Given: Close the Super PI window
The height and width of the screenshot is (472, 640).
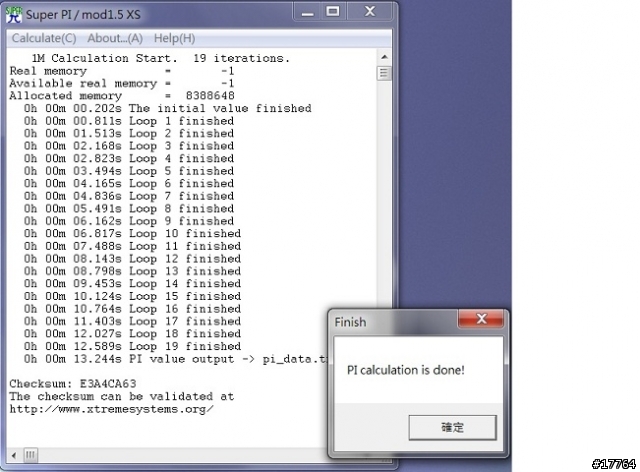Looking at the screenshot, I should 370,12.
